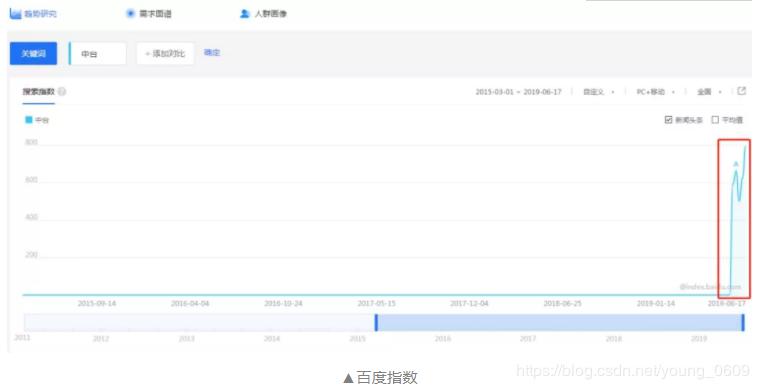Open the 人群画像 audience tab
This screenshot has width=759, height=389.
(x=271, y=14)
